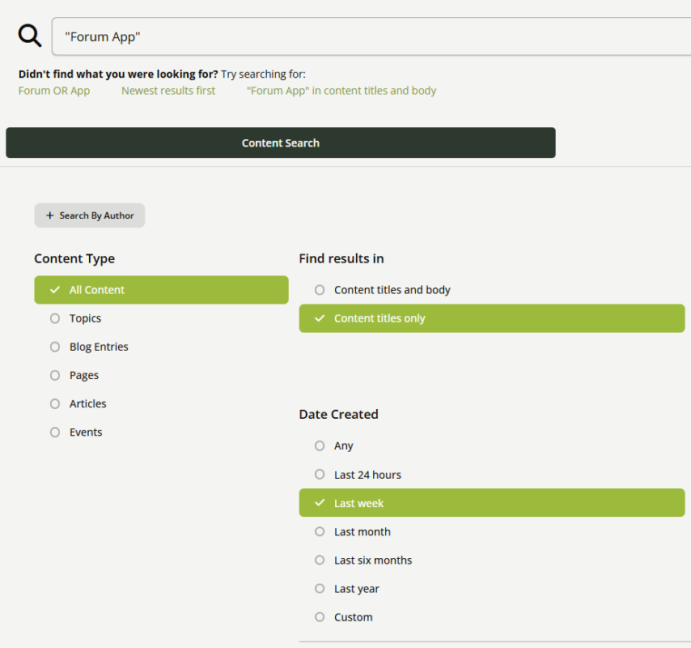This screenshot has width=691, height=648.
Task: Click the "Forum App" in content titles and body link
Action: tap(341, 91)
